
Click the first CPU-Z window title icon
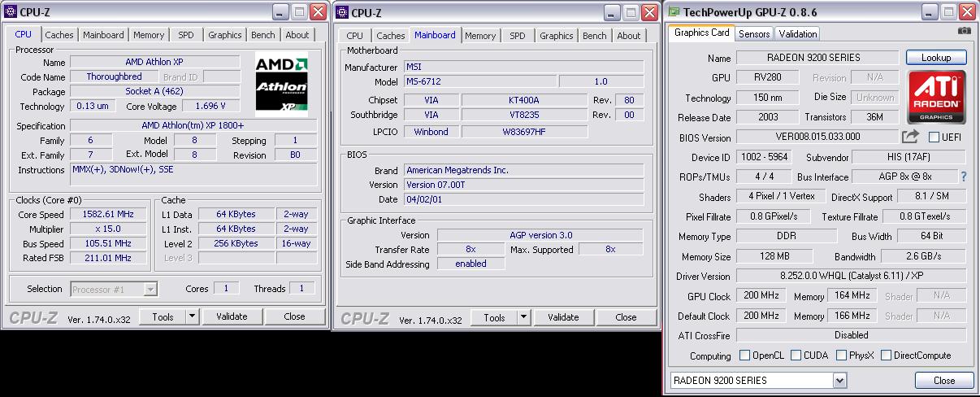click(x=10, y=12)
